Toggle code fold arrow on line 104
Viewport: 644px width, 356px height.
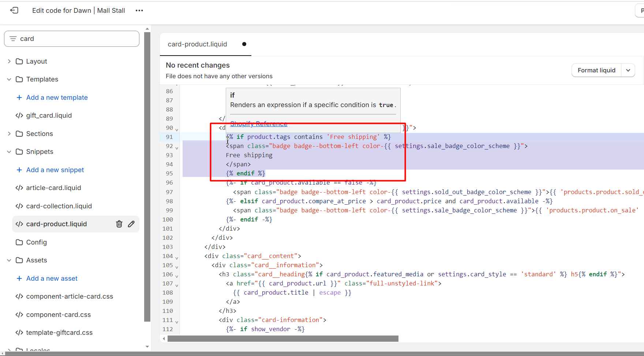pos(177,258)
